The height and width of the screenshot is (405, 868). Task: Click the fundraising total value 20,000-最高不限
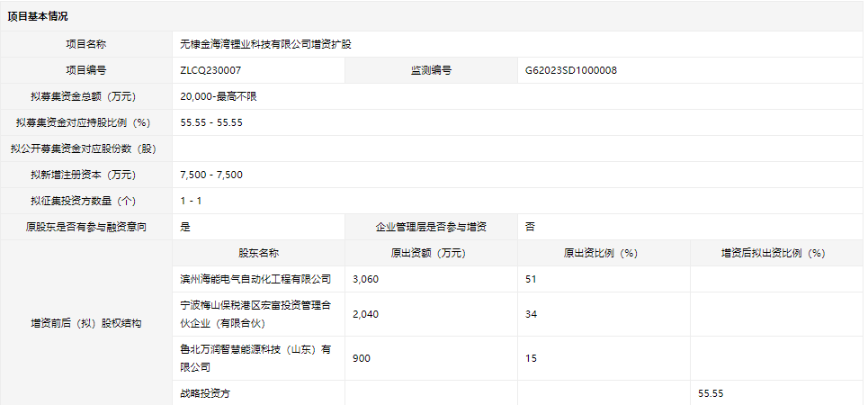coord(219,95)
